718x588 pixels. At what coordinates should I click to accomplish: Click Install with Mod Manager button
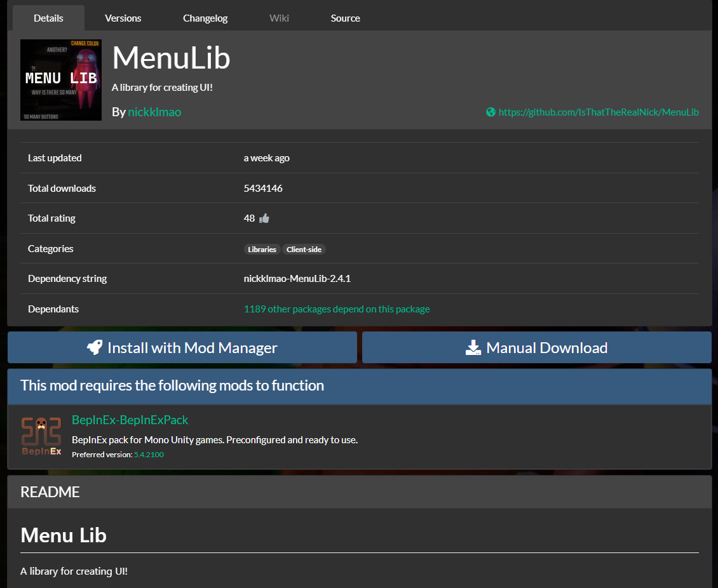coord(182,348)
